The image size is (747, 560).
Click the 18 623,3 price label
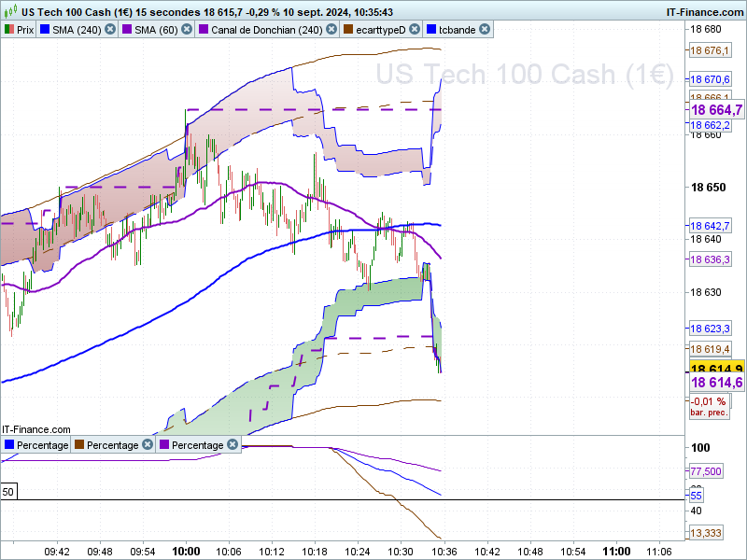[x=710, y=329]
